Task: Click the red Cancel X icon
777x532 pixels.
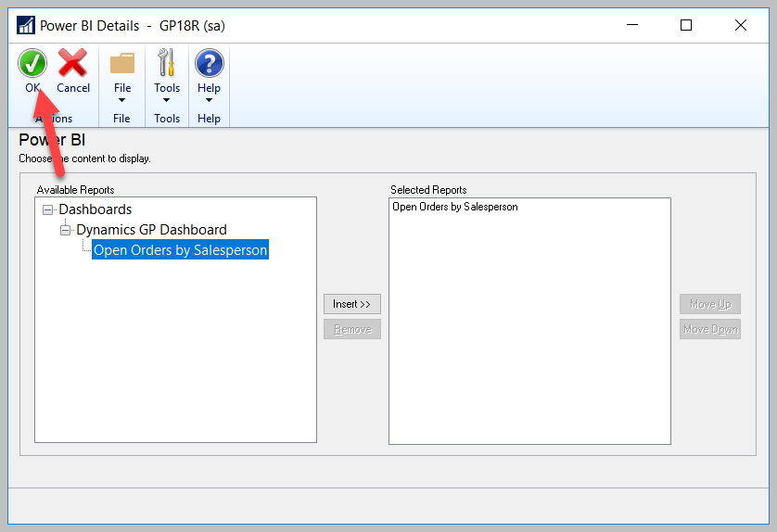Action: (x=73, y=63)
